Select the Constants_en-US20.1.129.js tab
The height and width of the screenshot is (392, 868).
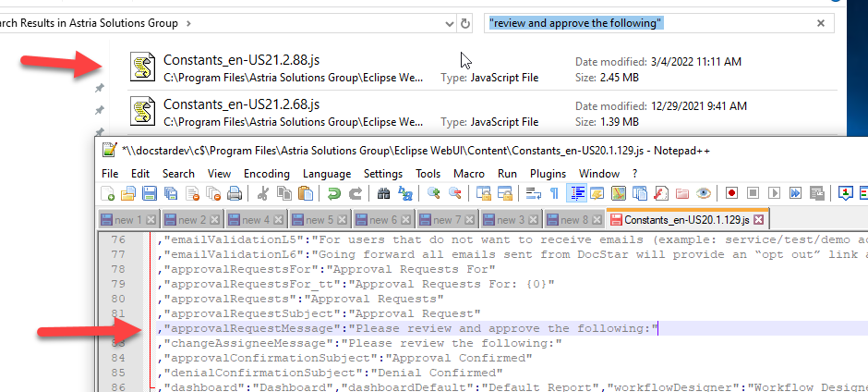point(687,219)
